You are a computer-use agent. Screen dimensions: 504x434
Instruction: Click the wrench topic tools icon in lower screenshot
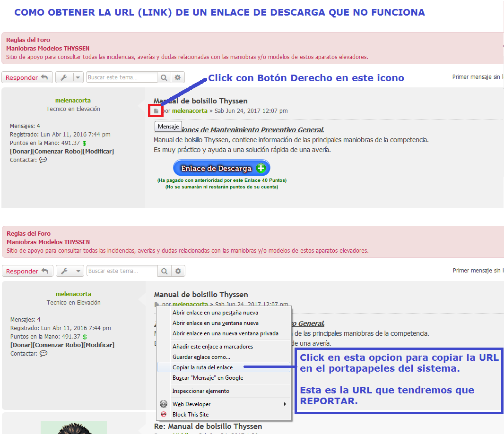tap(65, 271)
